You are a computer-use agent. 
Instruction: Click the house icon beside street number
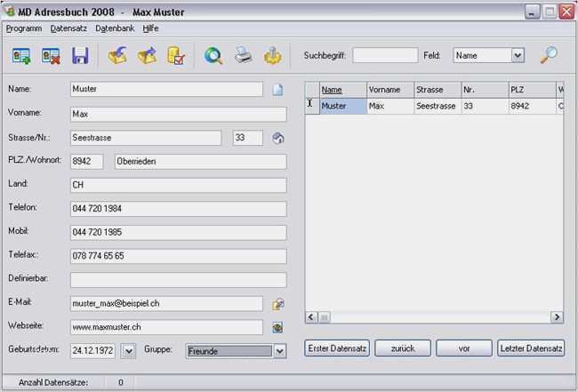pyautogui.click(x=278, y=138)
